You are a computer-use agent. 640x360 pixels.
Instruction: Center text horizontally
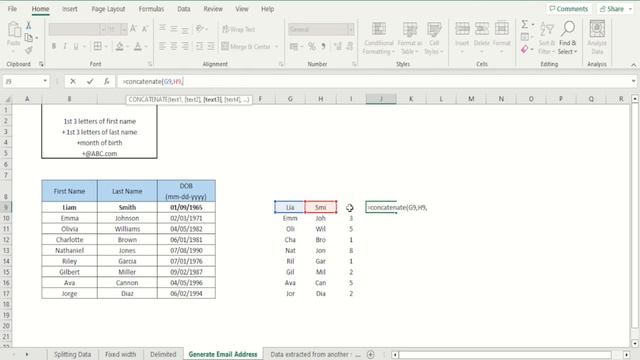click(174, 47)
